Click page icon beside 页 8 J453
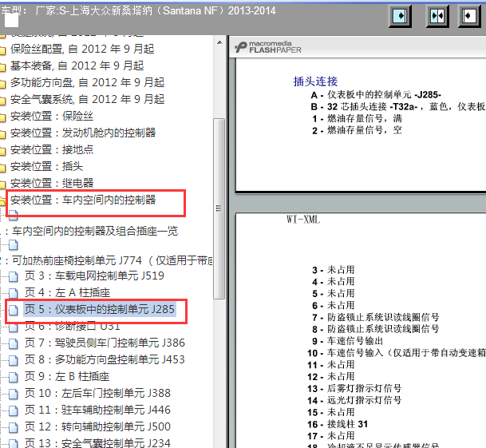This screenshot has width=486, height=448. [x=13, y=360]
